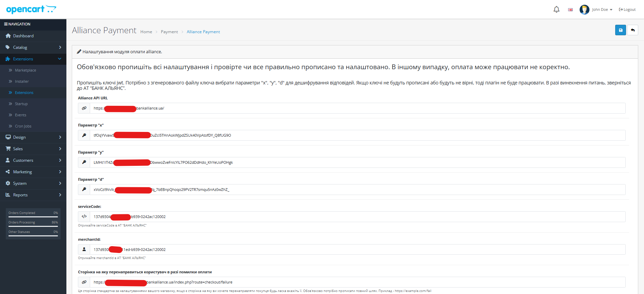The width and height of the screenshot is (644, 294).
Task: Toggle the Navigation hamburger icon
Action: point(6,24)
